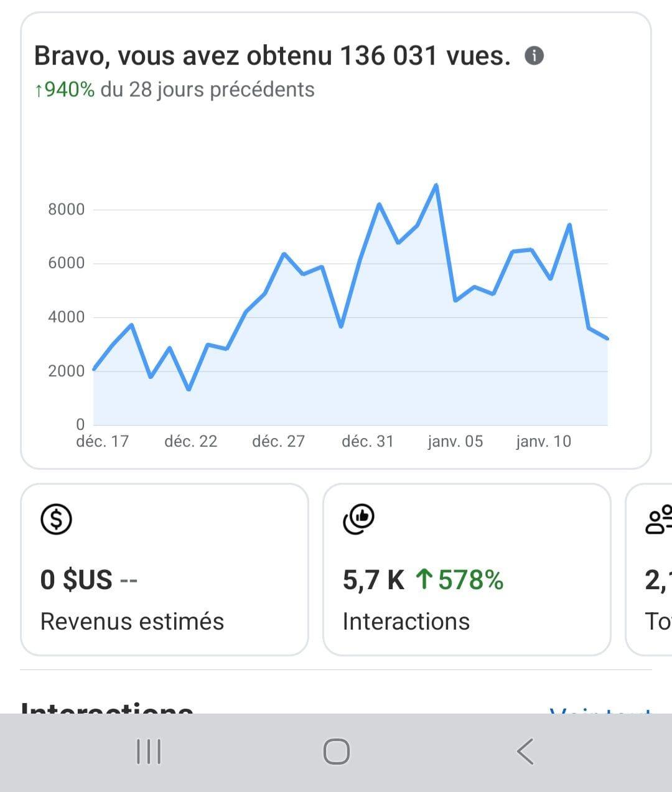Viewport: 672px width, 792px height.
Task: Select the déc. 27 axis label
Action: click(x=278, y=441)
